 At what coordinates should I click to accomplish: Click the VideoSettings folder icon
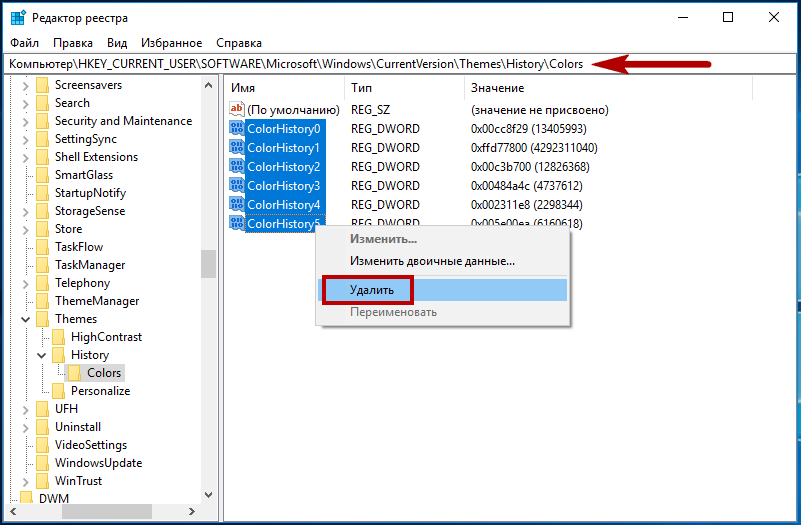coord(42,445)
